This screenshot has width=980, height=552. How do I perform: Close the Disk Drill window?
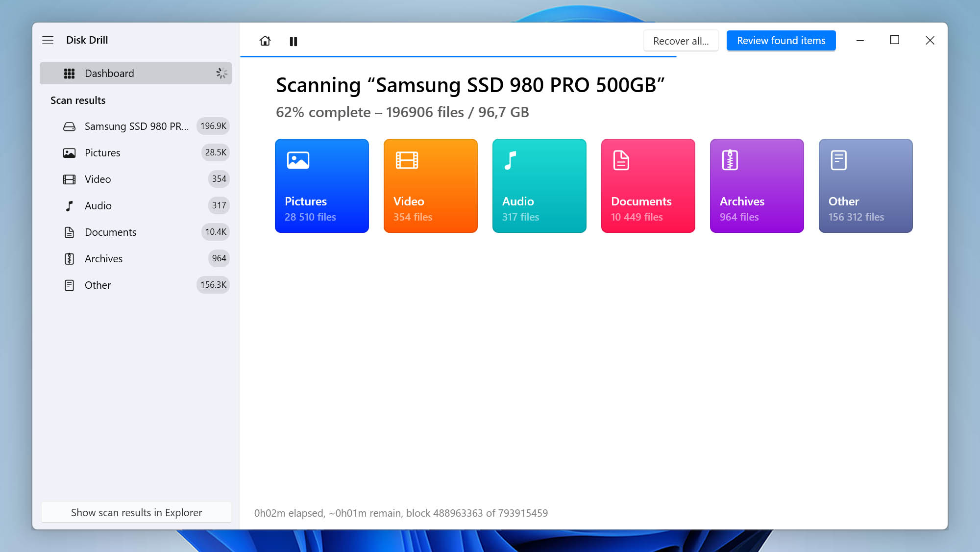pyautogui.click(x=930, y=40)
